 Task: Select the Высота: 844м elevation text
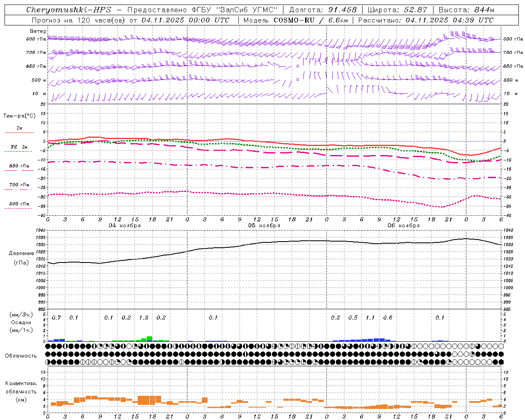[x=466, y=10]
